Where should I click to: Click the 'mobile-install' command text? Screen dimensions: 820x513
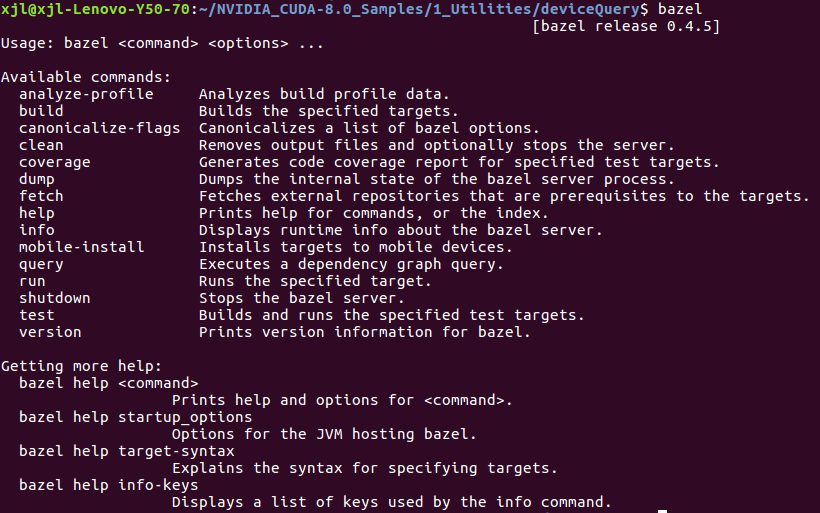point(81,247)
